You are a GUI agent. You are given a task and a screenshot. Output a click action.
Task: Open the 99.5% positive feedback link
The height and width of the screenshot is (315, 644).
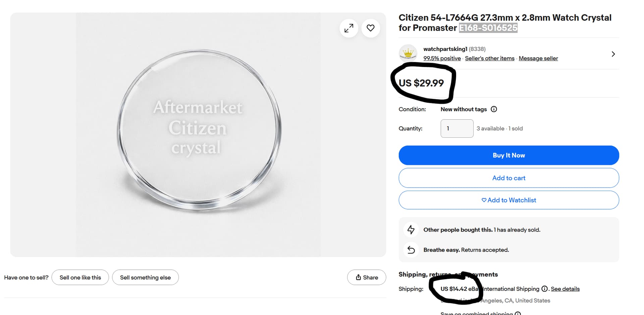coord(442,58)
